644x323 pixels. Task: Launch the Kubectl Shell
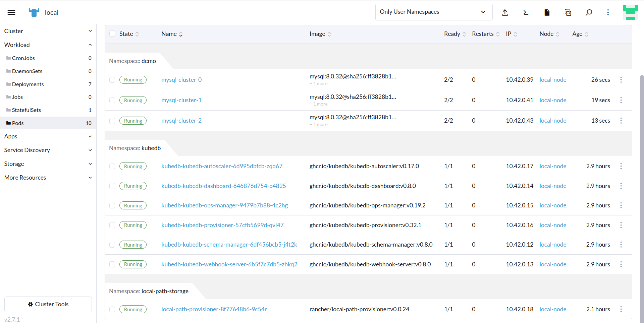tap(526, 12)
